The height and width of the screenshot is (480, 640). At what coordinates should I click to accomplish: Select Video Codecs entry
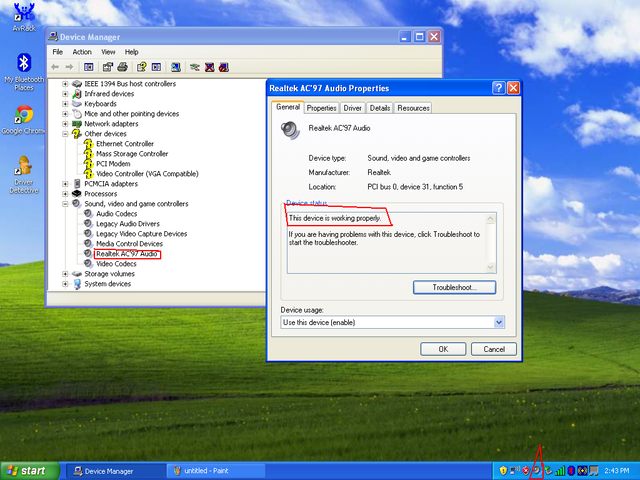pos(116,264)
